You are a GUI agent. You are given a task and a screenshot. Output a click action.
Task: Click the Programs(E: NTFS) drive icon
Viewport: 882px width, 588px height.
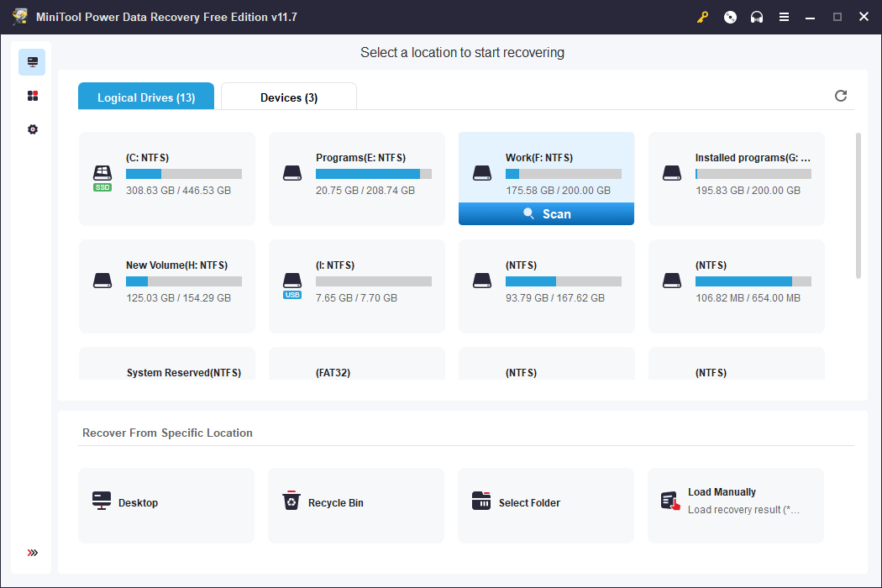(292, 173)
